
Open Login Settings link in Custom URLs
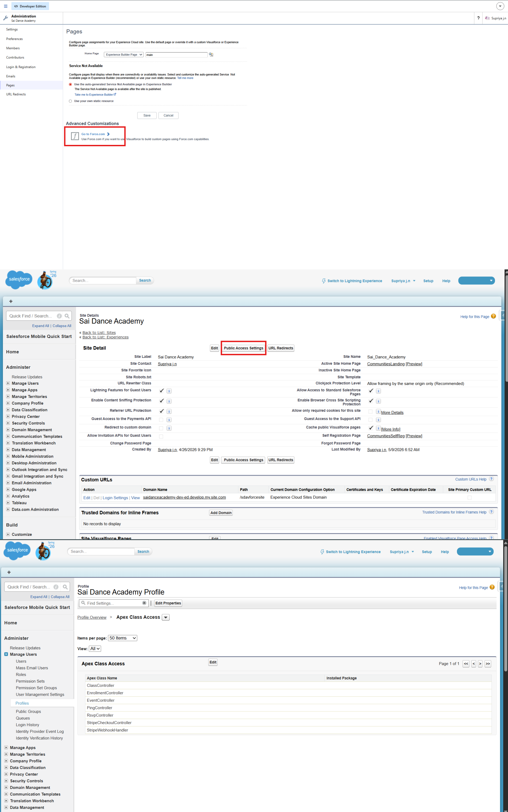coord(115,498)
